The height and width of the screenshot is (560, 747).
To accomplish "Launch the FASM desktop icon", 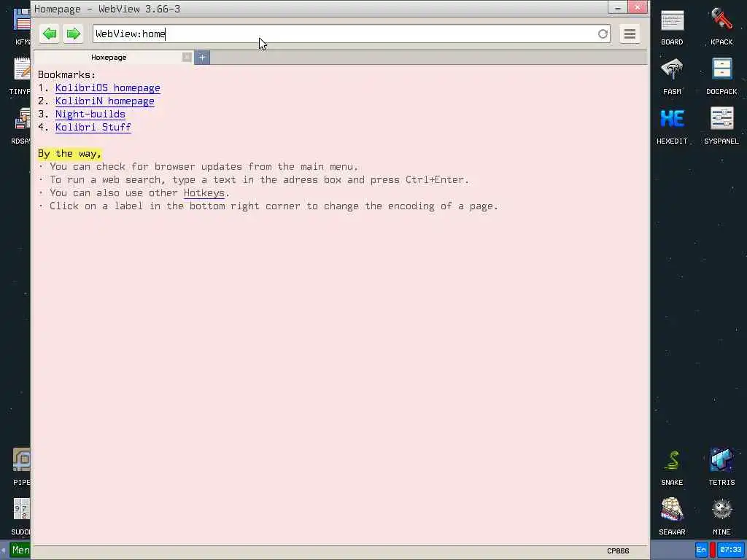I will tap(672, 77).
